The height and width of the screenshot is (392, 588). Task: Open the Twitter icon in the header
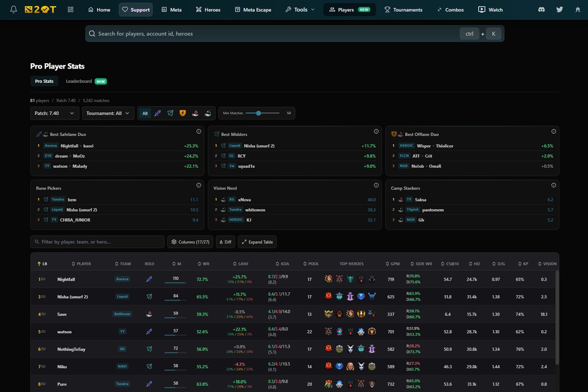tap(560, 9)
